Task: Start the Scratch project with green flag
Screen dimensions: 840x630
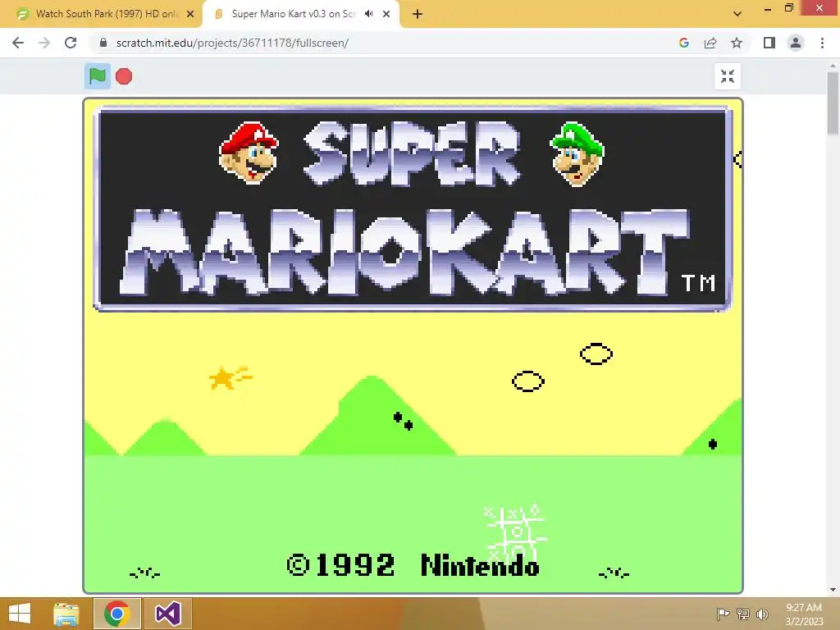Action: [98, 76]
